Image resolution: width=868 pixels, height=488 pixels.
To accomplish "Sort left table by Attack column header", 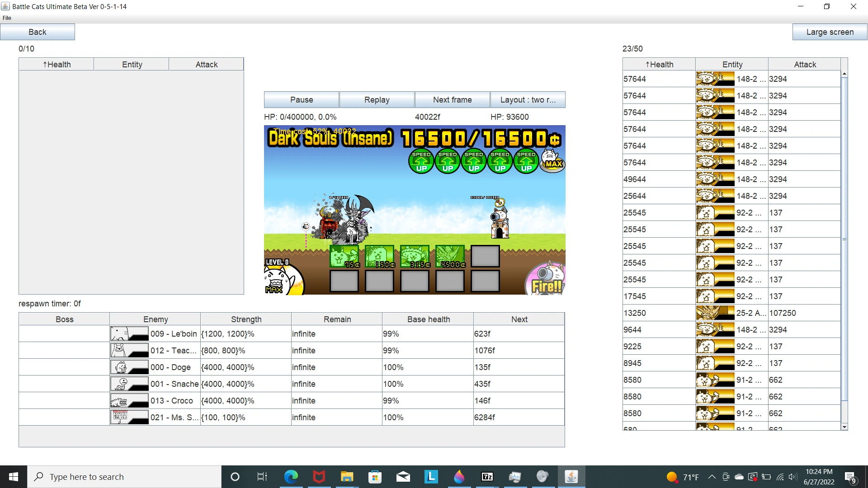I will (x=206, y=65).
